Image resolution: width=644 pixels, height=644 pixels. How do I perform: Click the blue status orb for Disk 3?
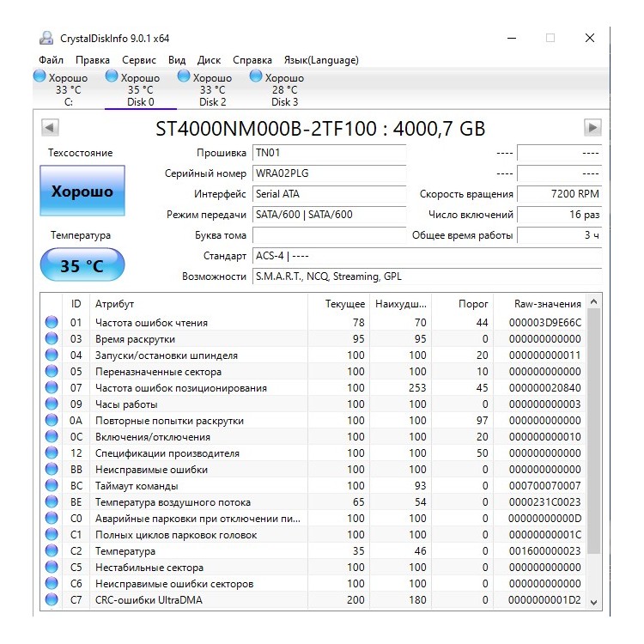256,76
